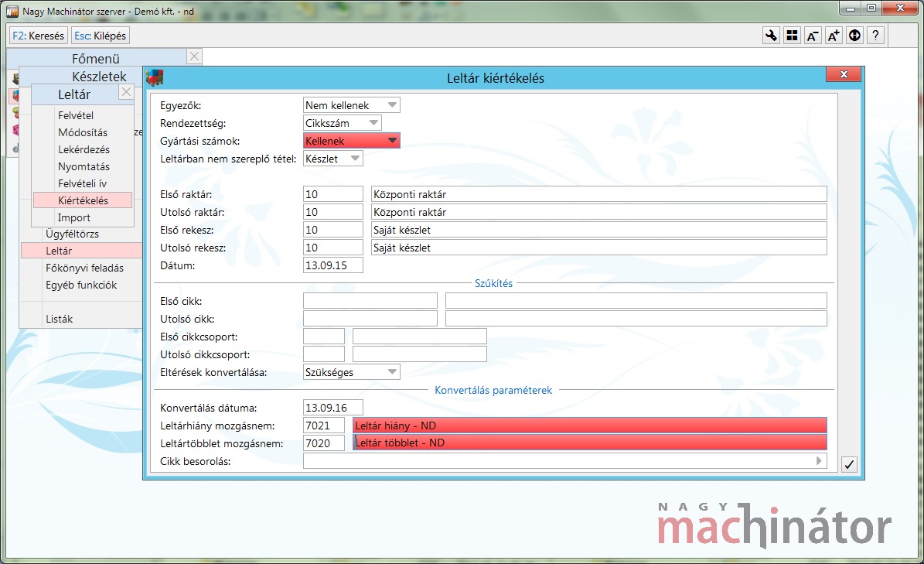Click the Leltár kiértékelés dialog icon
This screenshot has height=564, width=924.
pos(155,77)
